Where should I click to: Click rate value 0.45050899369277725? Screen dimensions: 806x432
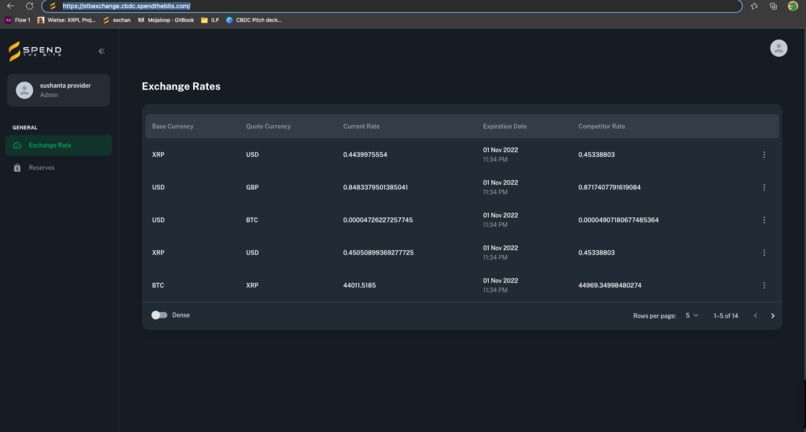(x=378, y=253)
